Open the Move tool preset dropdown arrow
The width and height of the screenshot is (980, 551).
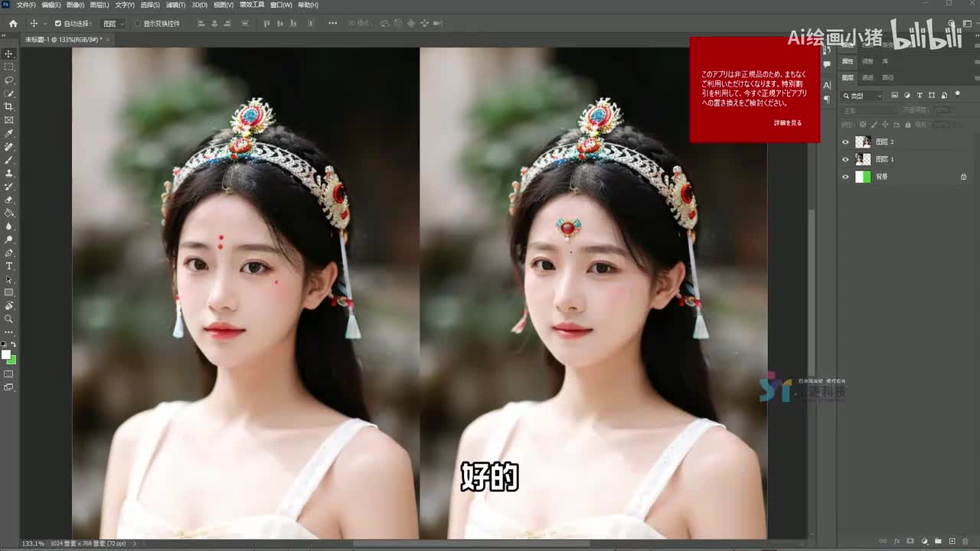pyautogui.click(x=45, y=24)
